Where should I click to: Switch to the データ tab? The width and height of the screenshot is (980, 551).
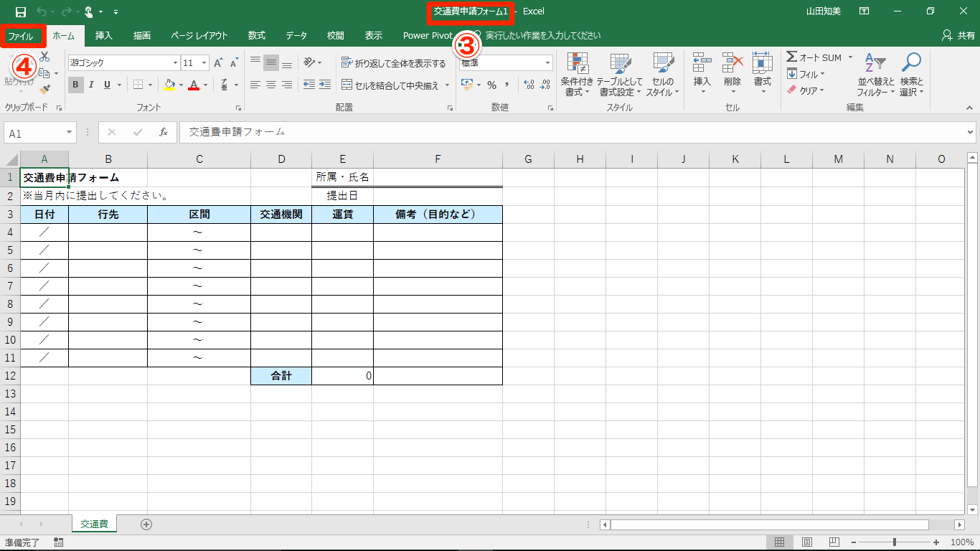[296, 35]
